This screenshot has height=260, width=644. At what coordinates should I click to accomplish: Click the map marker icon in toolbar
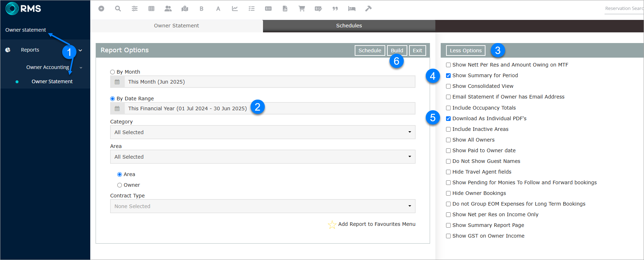click(x=185, y=9)
